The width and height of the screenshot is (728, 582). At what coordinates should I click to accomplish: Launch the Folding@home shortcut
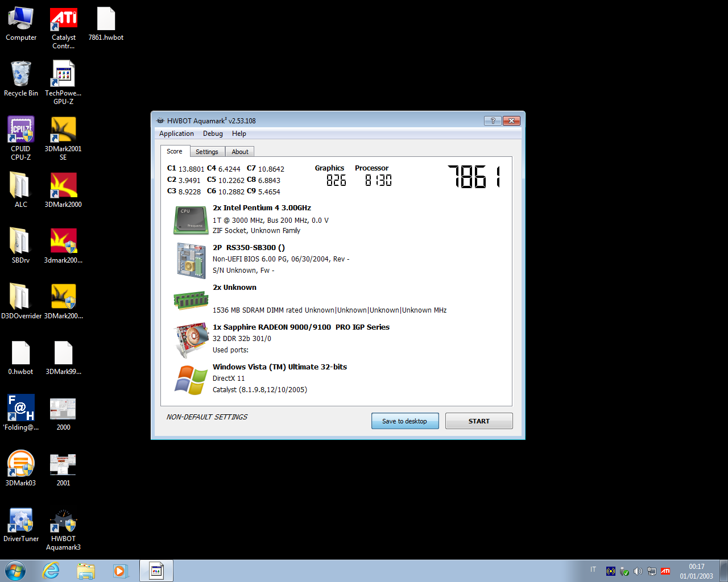click(x=21, y=413)
